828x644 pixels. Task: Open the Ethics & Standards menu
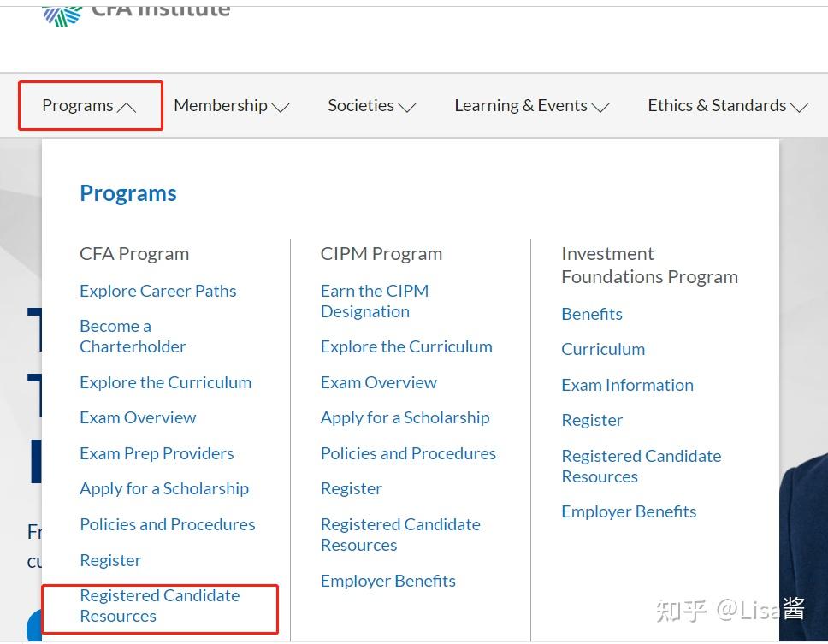pos(727,106)
